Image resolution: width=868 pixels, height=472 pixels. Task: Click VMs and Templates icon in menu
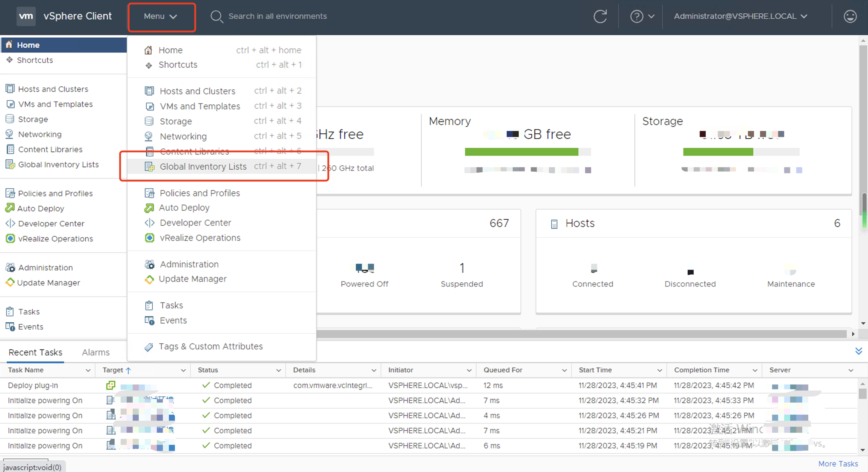click(x=149, y=106)
